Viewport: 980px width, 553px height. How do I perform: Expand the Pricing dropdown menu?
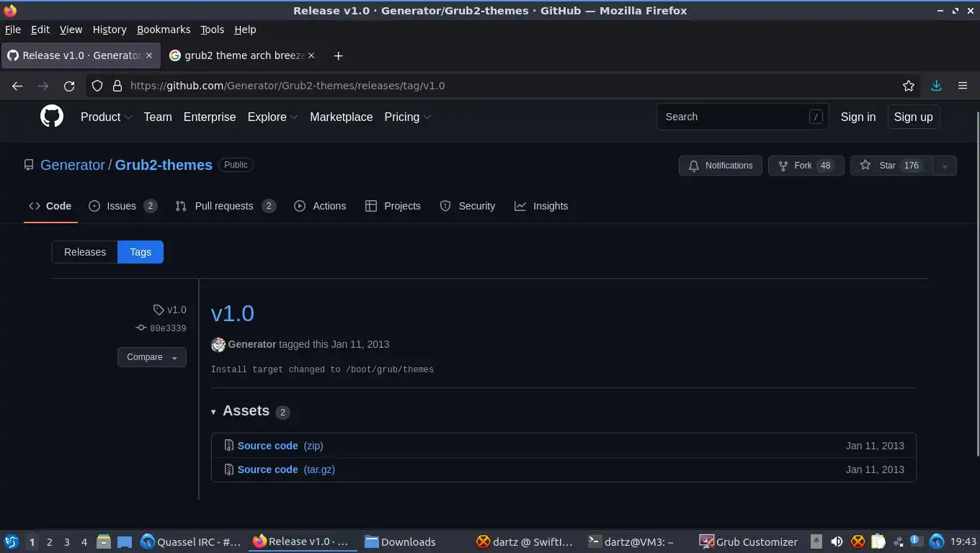click(x=408, y=117)
